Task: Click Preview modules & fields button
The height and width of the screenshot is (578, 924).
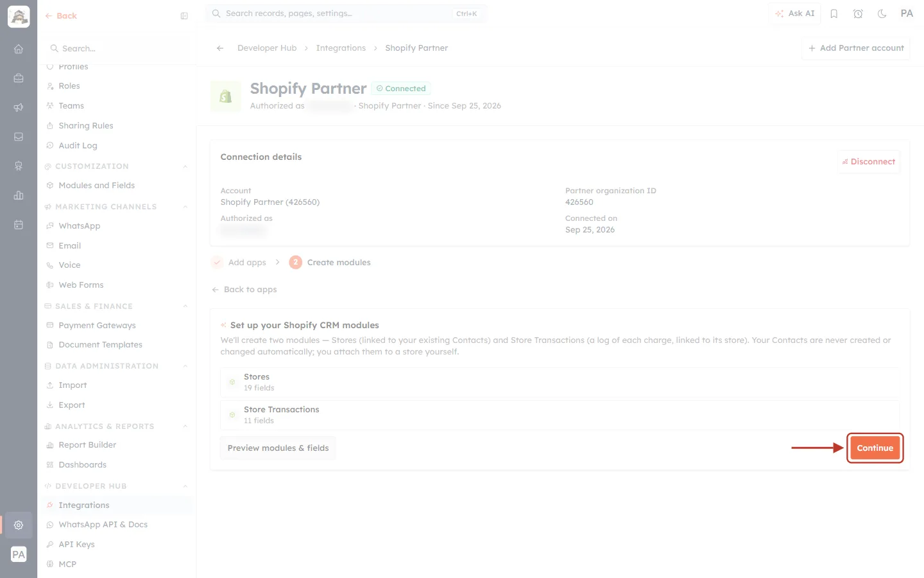Action: tap(278, 448)
